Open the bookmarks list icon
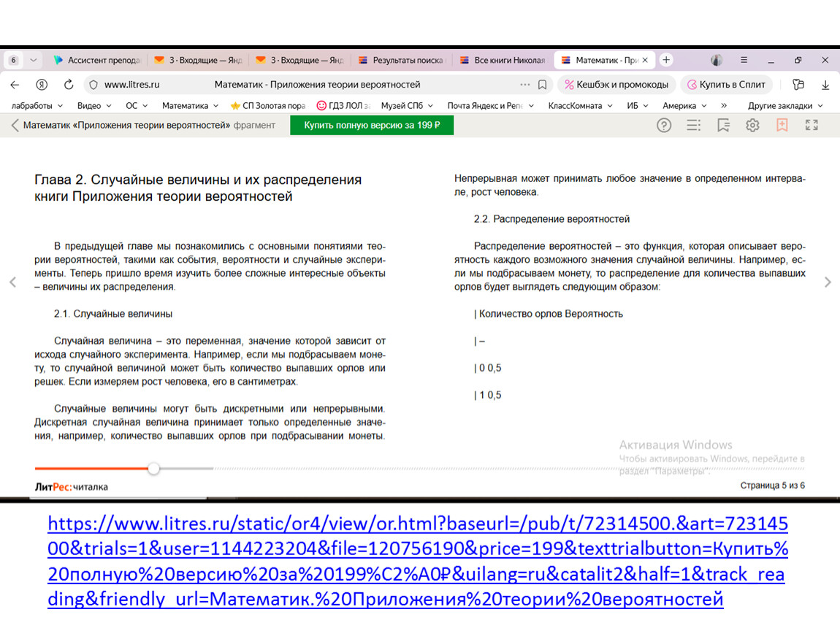 pos(723,126)
